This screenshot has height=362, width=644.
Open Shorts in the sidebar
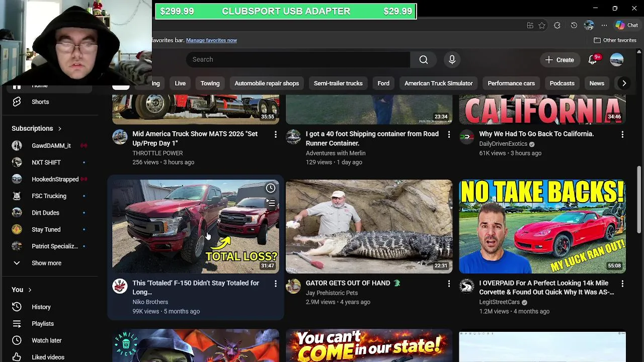pos(49,102)
